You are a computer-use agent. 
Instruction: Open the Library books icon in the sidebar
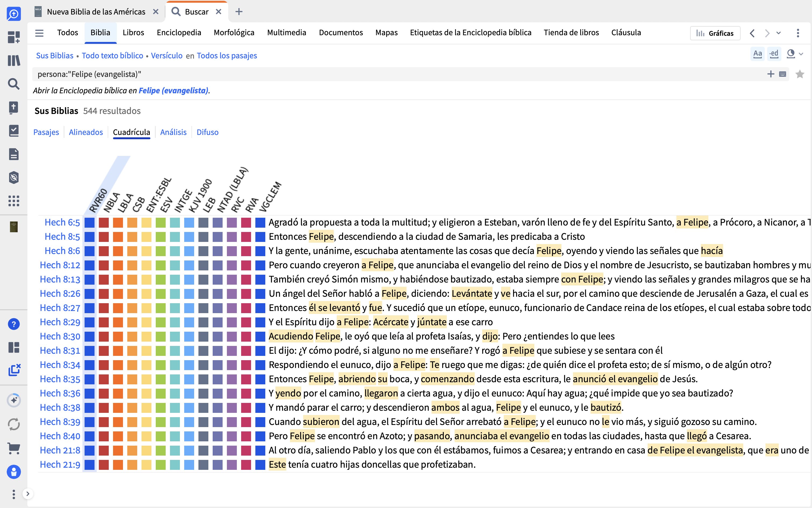(x=14, y=60)
